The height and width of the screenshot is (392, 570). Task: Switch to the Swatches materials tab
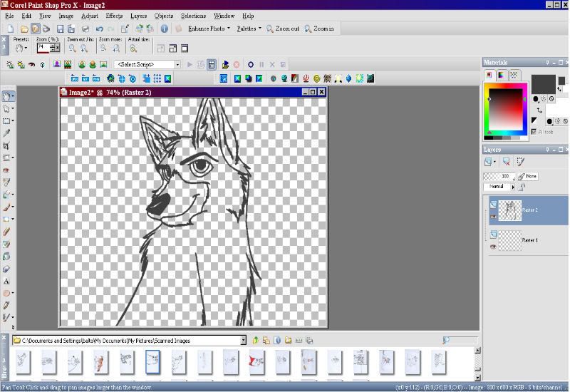point(514,76)
